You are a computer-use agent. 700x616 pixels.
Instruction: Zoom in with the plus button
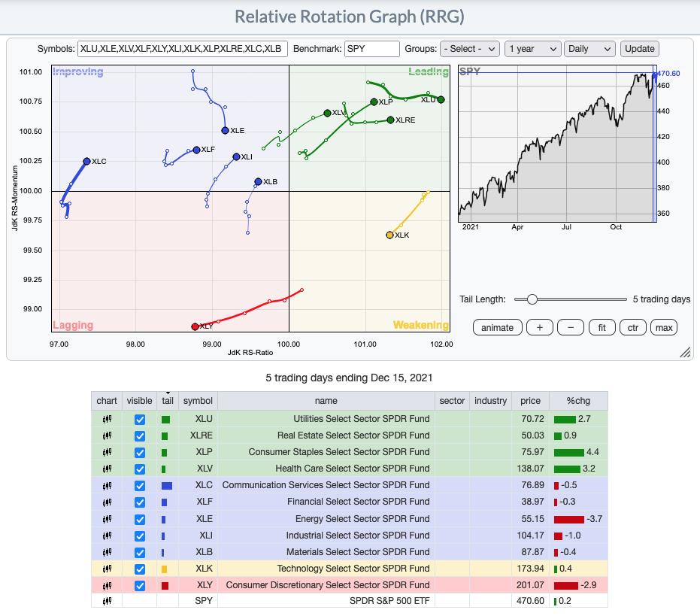[540, 327]
